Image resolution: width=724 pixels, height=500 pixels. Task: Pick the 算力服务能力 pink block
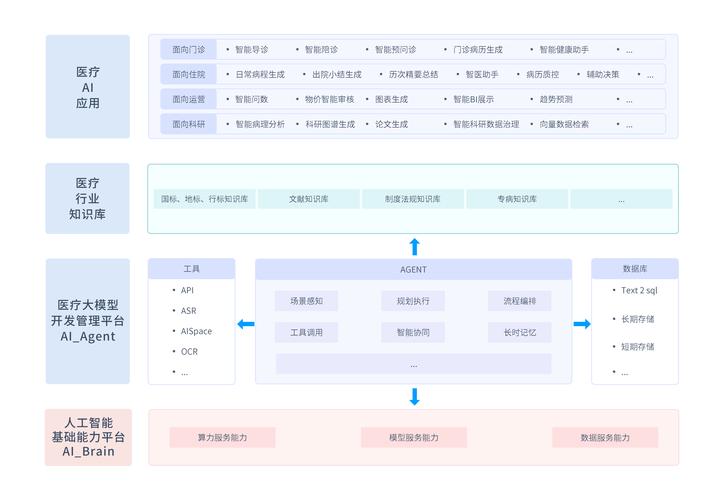(222, 438)
